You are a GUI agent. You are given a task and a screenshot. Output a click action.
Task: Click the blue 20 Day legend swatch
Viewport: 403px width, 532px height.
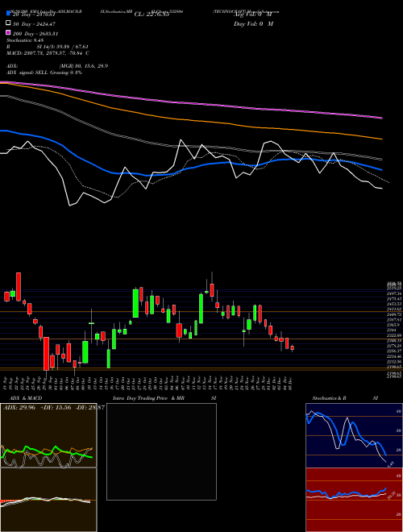pos(8,14)
